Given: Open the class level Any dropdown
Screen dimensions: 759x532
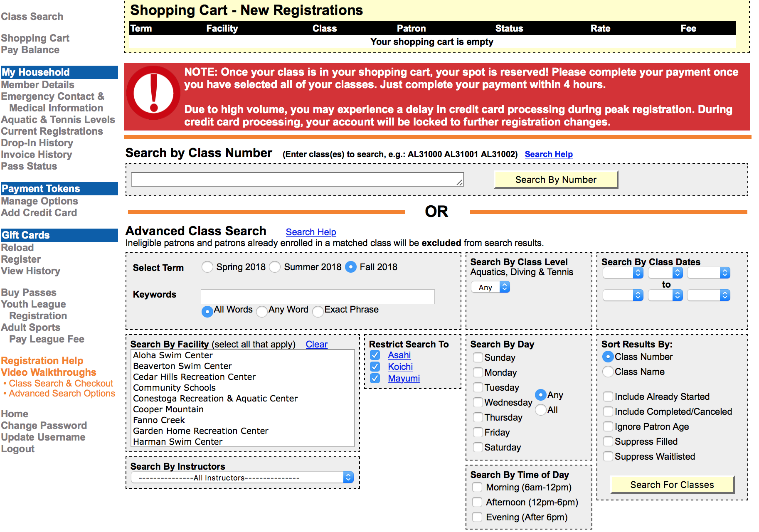Looking at the screenshot, I should (x=490, y=287).
